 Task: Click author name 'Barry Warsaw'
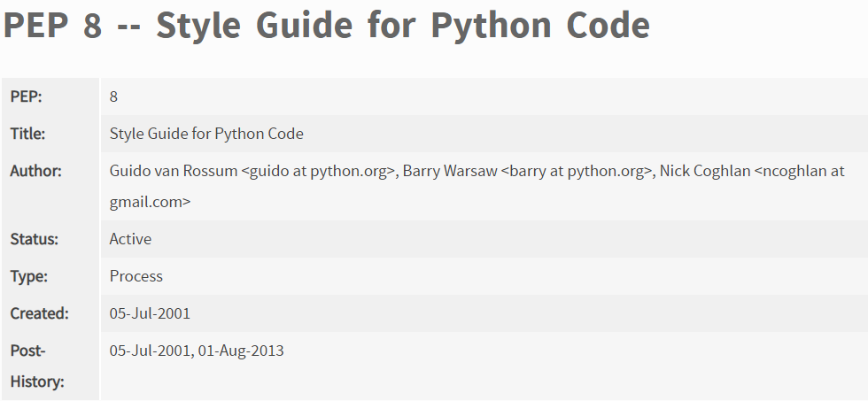450,170
